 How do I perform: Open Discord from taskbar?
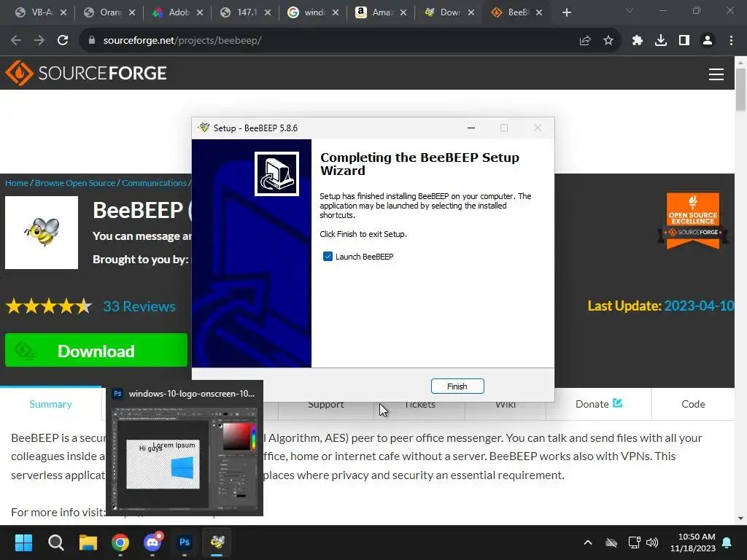(152, 542)
